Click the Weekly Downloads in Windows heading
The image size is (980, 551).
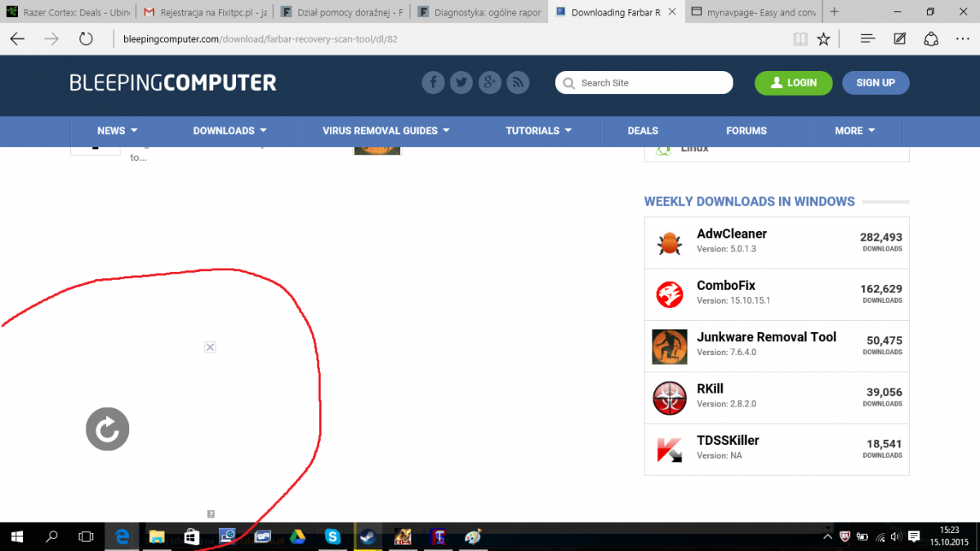[x=750, y=202]
